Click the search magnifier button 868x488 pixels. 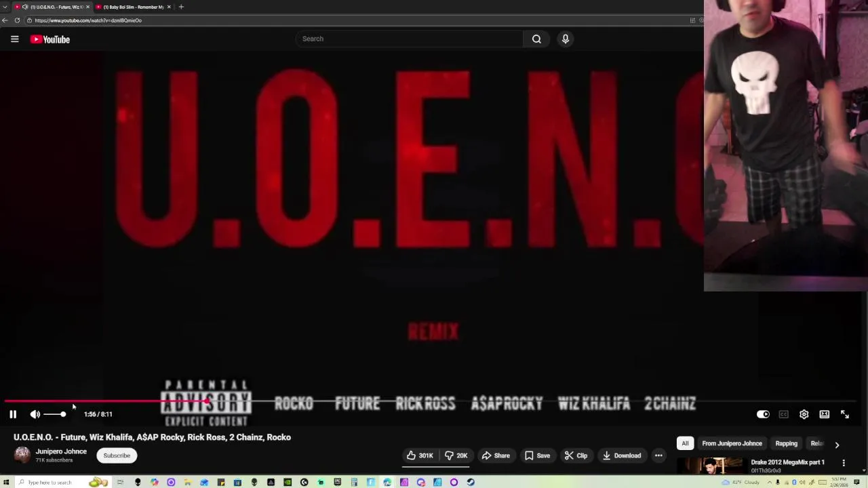(x=536, y=39)
